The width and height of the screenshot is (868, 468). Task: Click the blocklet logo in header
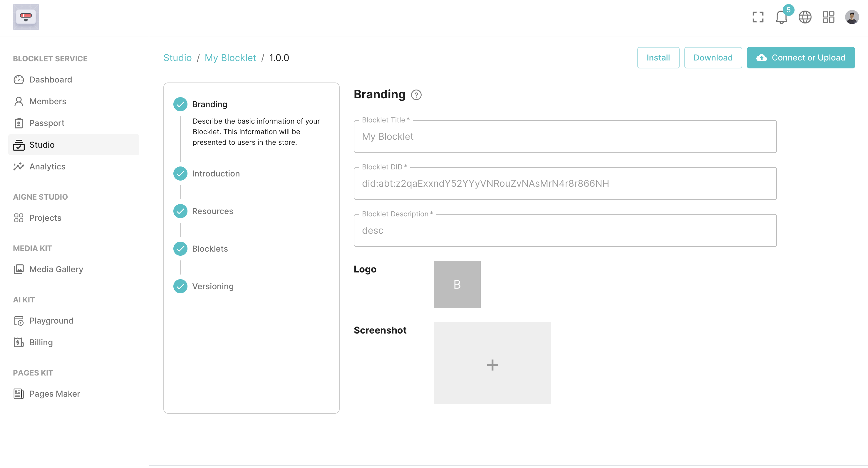pos(26,17)
